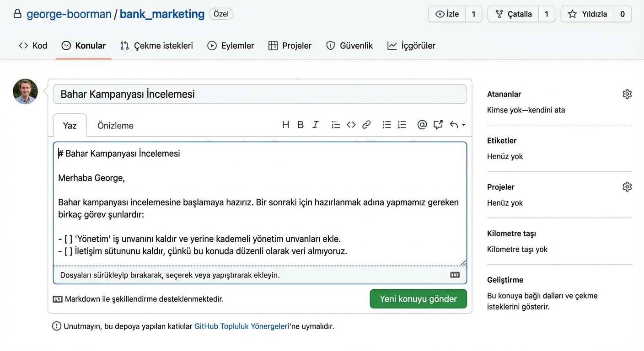The width and height of the screenshot is (644, 351).
Task: Insert a blockquote using the quote icon
Action: [336, 124]
